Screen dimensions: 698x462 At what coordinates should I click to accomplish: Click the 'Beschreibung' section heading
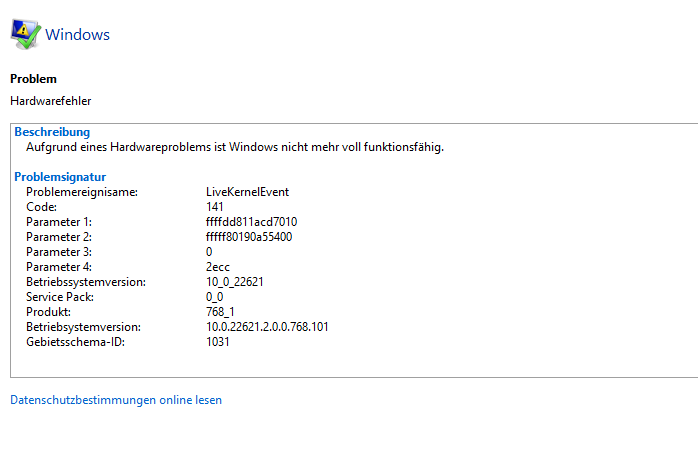click(52, 132)
